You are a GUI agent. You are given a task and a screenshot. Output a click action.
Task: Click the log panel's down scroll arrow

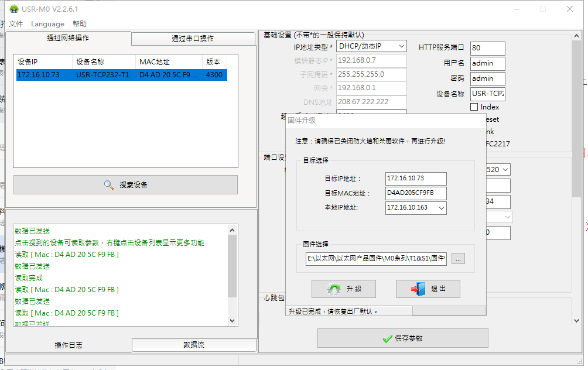coord(233,321)
